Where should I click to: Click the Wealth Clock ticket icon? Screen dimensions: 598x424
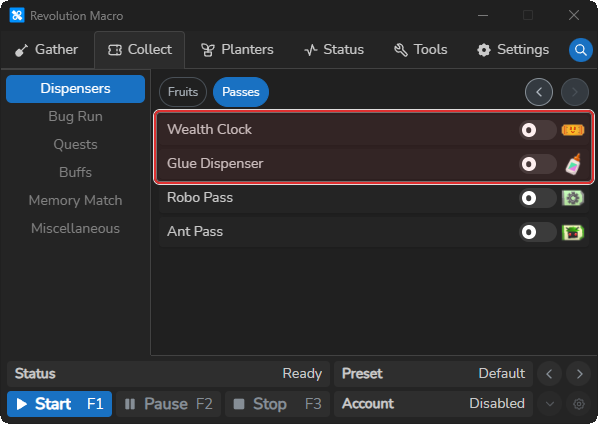(573, 130)
